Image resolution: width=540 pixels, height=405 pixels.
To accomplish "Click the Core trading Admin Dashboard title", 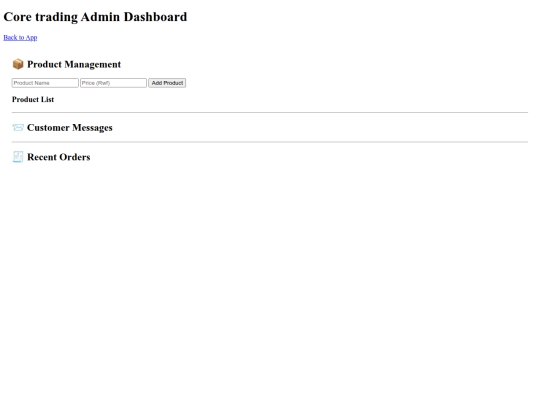I will point(95,17).
